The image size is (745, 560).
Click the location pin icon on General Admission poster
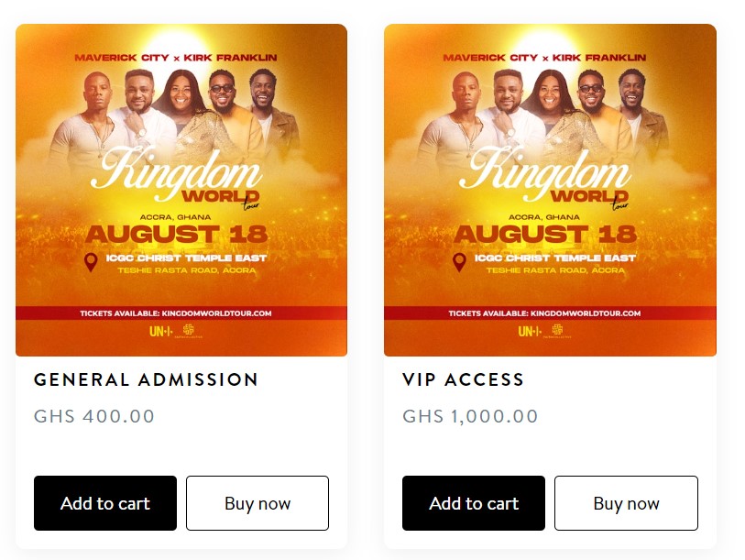[x=91, y=263]
